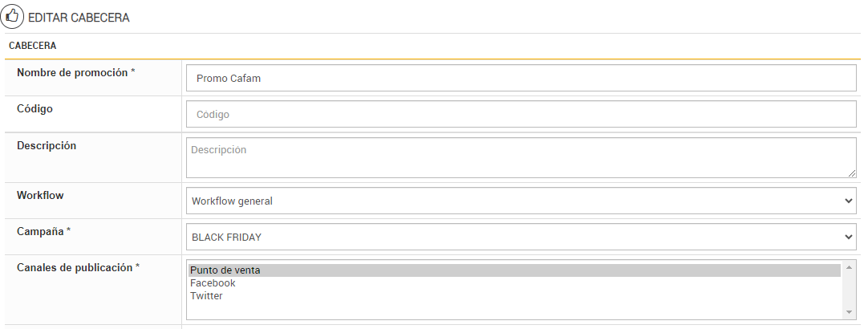Grab the Descripción textarea resize handle
The height and width of the screenshot is (329, 868).
851,173
